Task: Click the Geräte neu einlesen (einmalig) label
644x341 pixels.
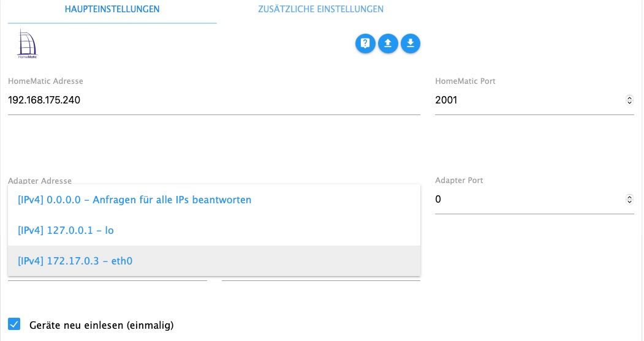Action: [x=102, y=325]
